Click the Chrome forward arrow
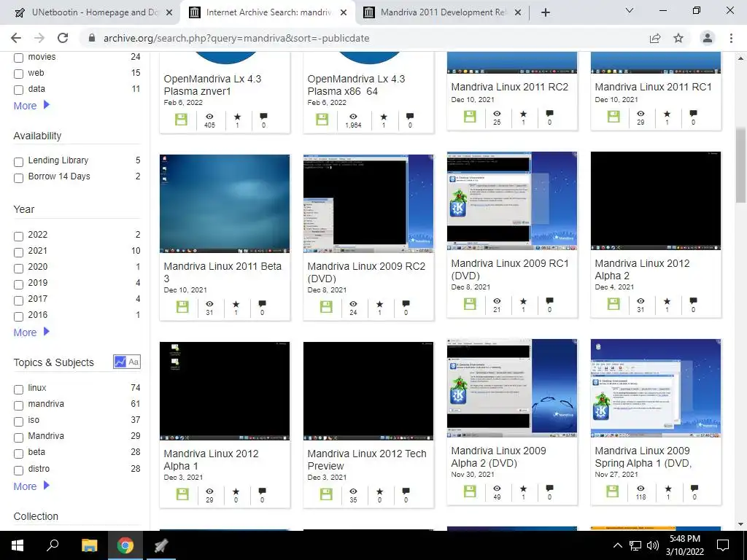This screenshot has height=560, width=747. pos(39,38)
